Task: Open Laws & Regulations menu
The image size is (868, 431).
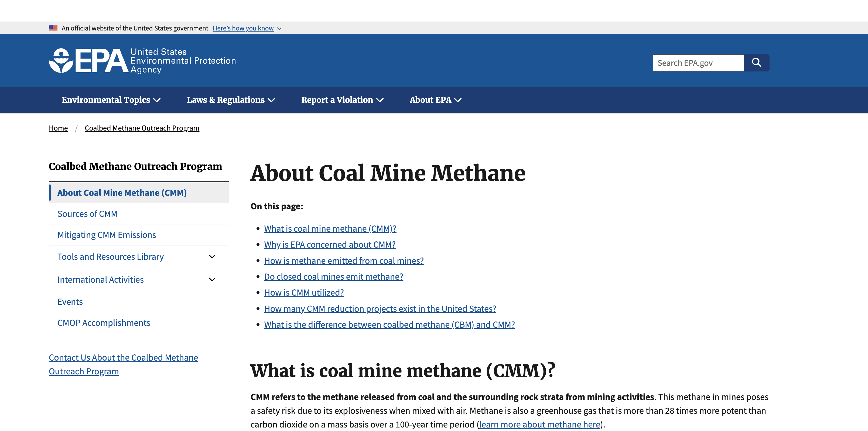Action: tap(231, 100)
